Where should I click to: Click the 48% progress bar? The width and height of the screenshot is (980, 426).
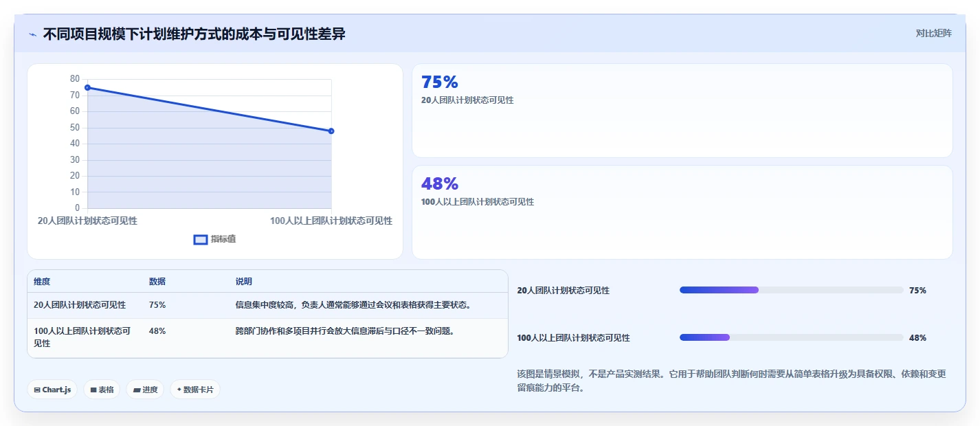[791, 337]
